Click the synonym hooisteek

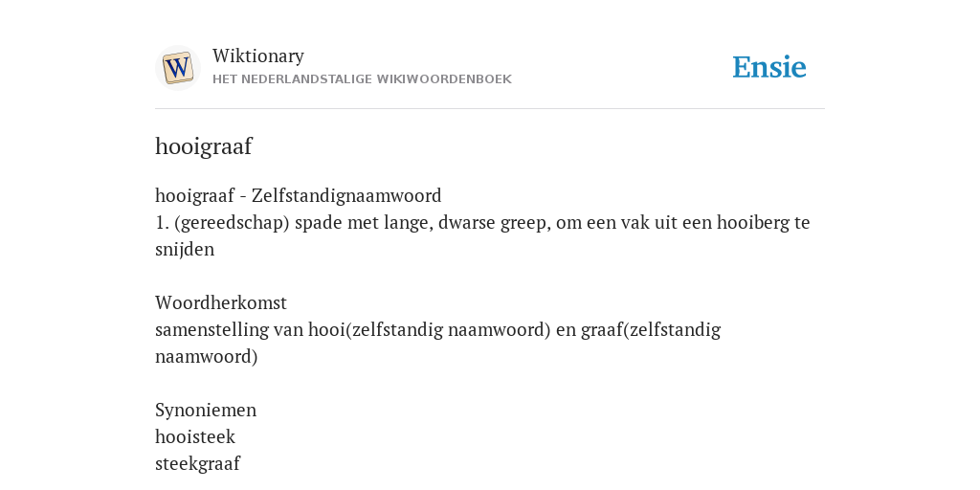point(195,436)
